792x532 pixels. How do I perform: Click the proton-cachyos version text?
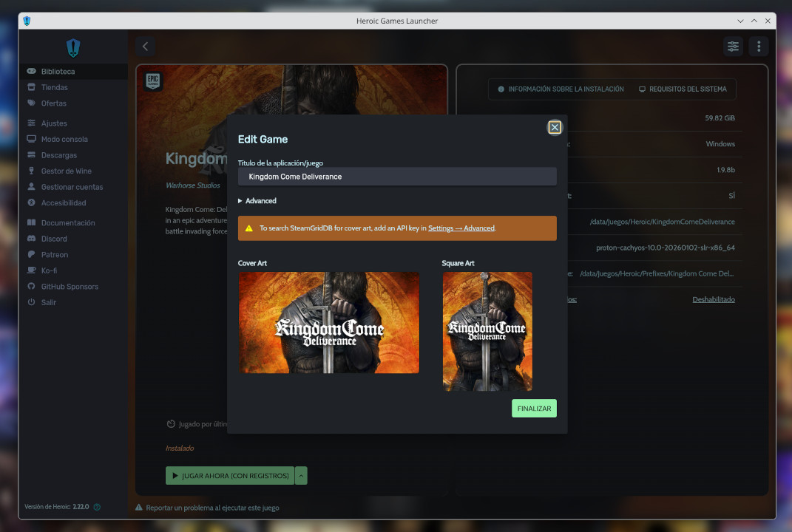[x=666, y=248]
